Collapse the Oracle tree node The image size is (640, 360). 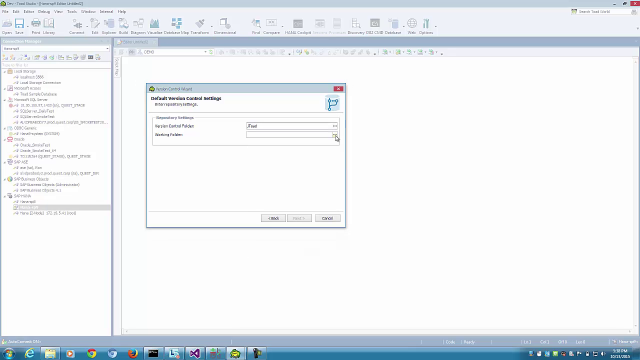[x=4, y=140]
